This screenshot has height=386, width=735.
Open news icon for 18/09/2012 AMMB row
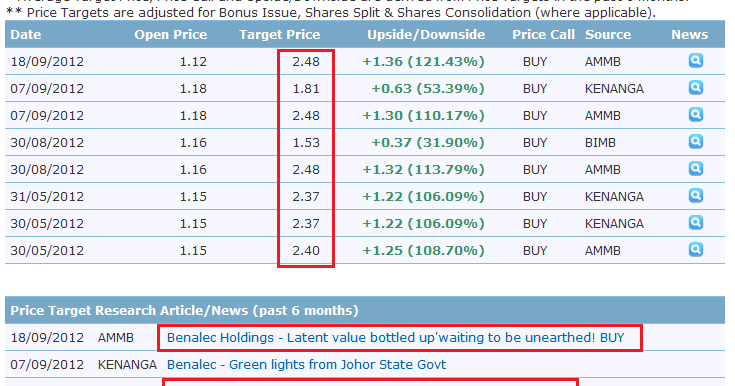click(696, 61)
